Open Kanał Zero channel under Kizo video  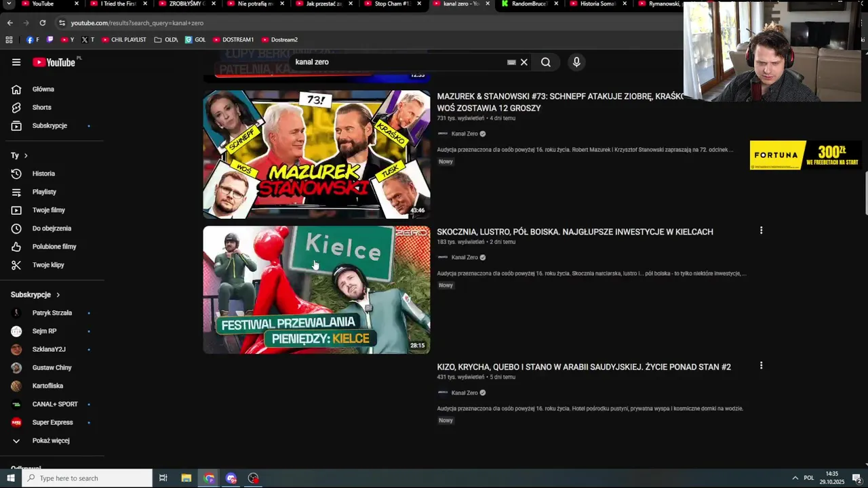tap(465, 393)
